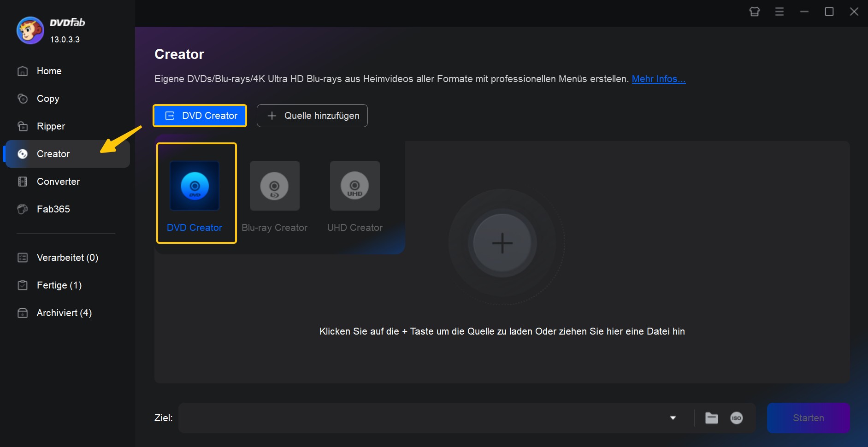Open the folder output selector next to ISO
This screenshot has height=447, width=868.
712,418
